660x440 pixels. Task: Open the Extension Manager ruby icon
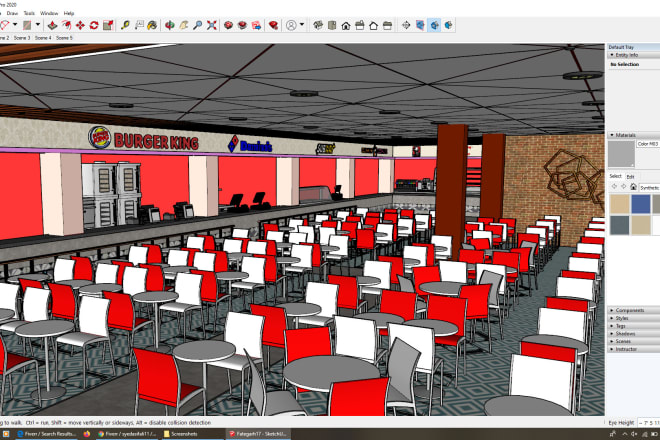tap(273, 25)
